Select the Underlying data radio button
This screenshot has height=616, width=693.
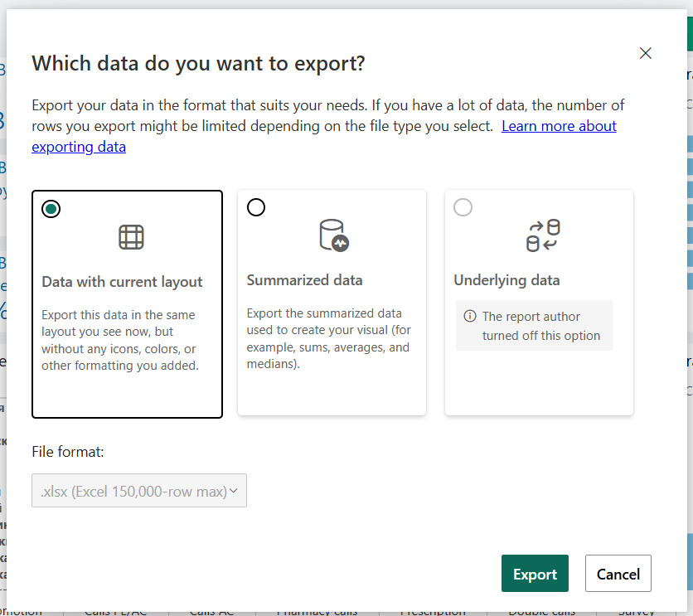click(463, 207)
